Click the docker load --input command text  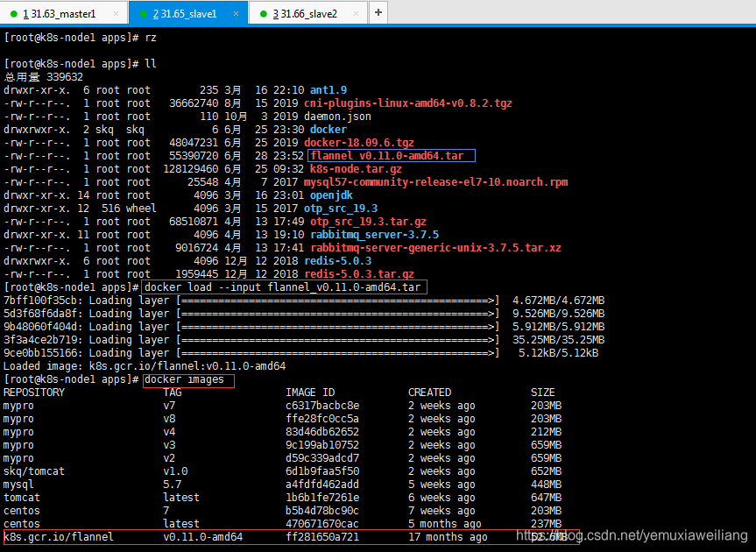click(x=283, y=287)
